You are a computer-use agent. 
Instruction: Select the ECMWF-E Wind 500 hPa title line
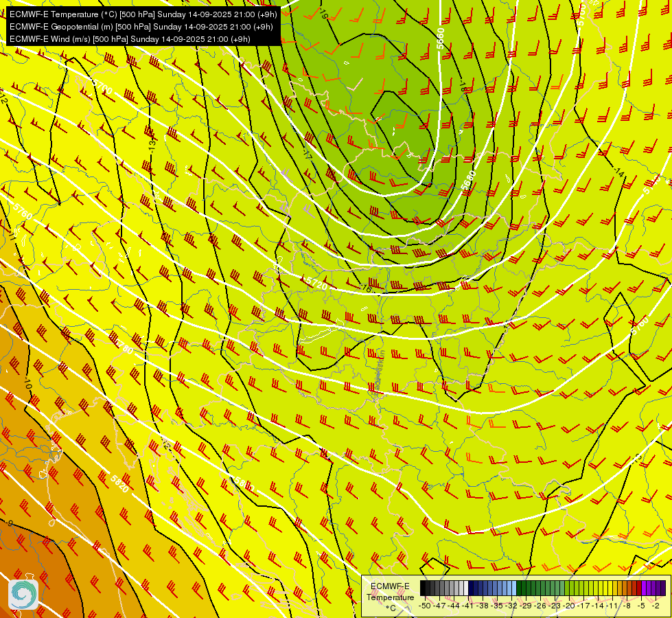pyautogui.click(x=130, y=39)
